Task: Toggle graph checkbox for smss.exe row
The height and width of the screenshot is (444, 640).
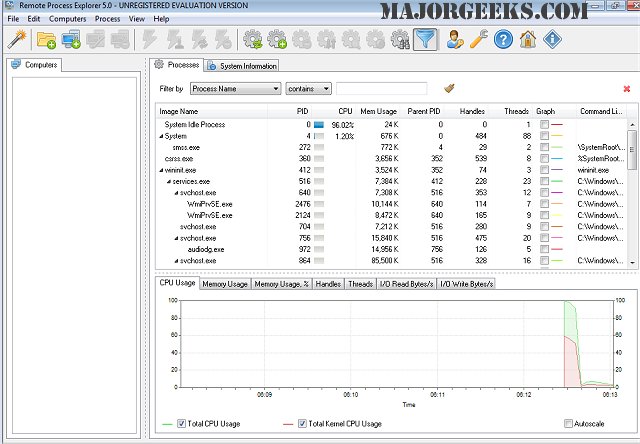Action: click(544, 147)
